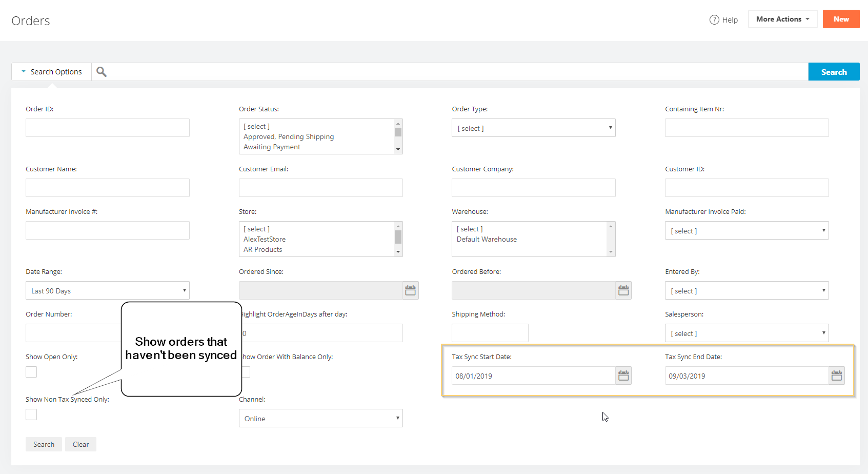
Task: Click the gray Search button at bottom
Action: click(x=44, y=444)
